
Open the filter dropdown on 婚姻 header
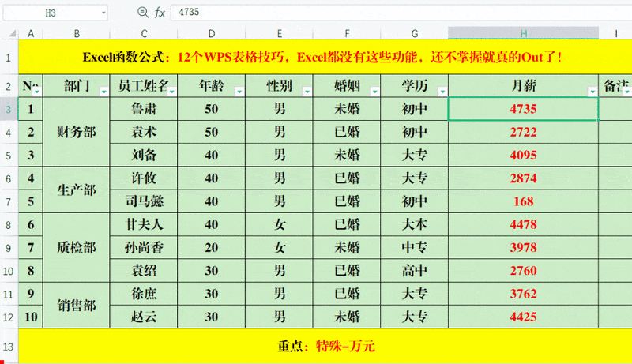click(x=374, y=92)
